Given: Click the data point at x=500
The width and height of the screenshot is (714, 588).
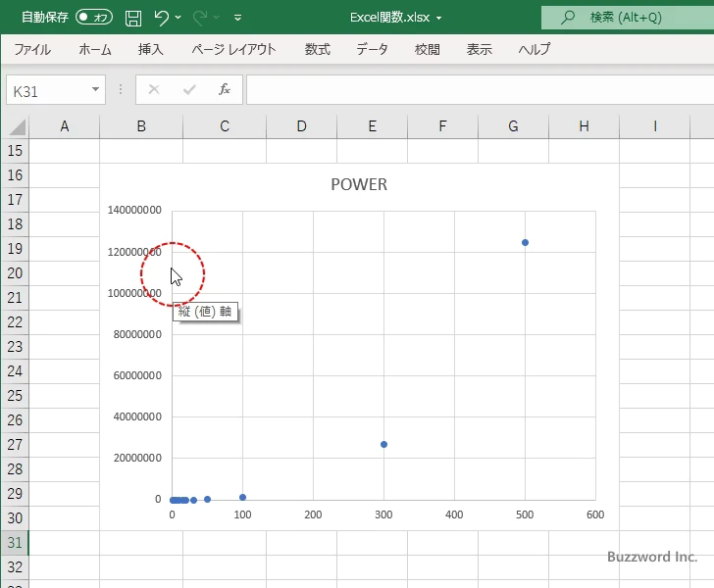Looking at the screenshot, I should pos(525,243).
